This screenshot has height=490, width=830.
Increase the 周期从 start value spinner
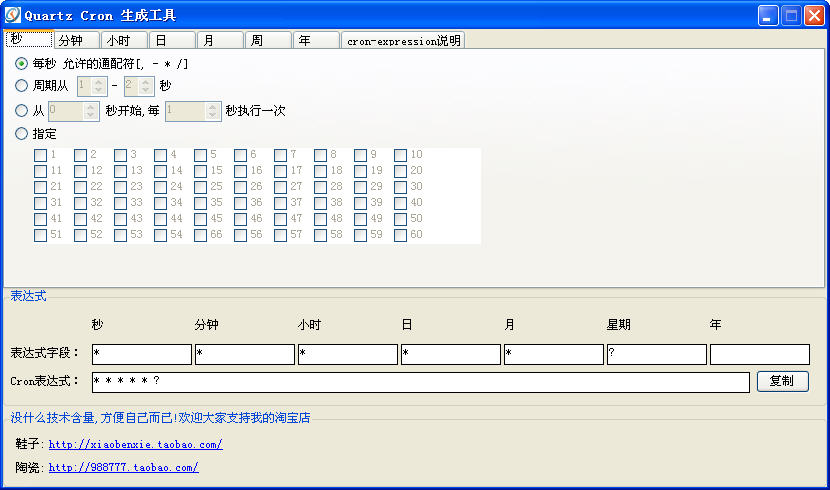tap(98, 82)
